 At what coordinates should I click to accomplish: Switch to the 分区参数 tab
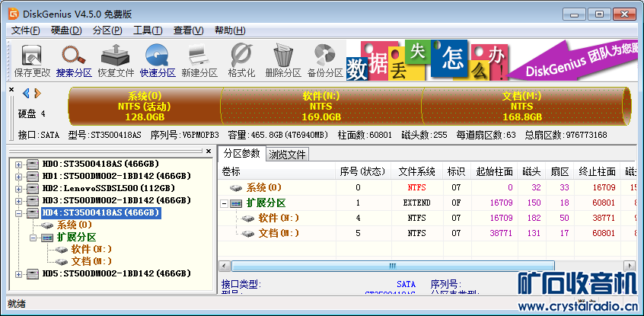(x=242, y=153)
